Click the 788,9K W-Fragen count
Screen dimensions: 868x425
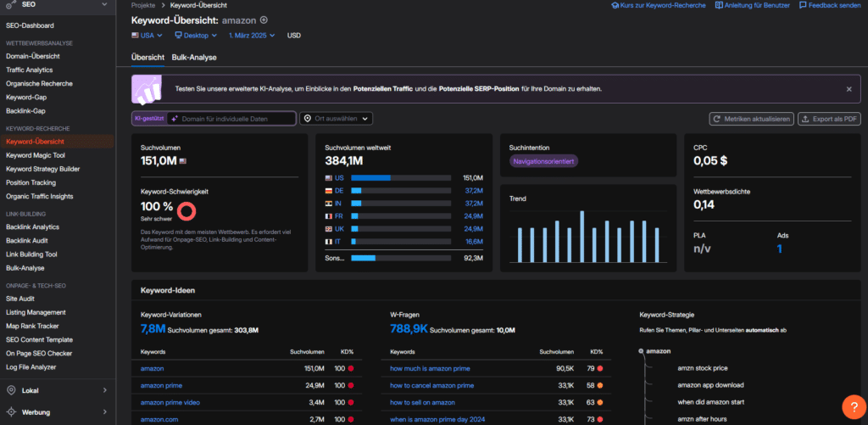click(x=409, y=329)
